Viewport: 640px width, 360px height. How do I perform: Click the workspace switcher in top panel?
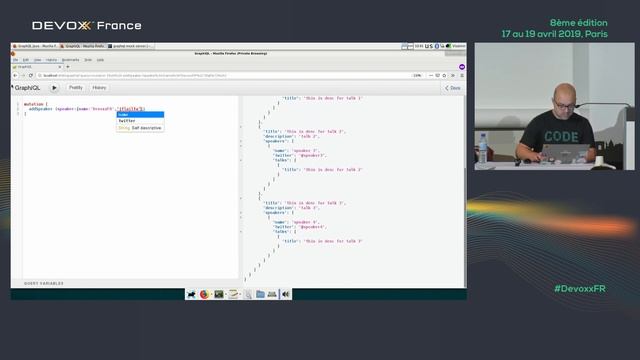click(407, 46)
